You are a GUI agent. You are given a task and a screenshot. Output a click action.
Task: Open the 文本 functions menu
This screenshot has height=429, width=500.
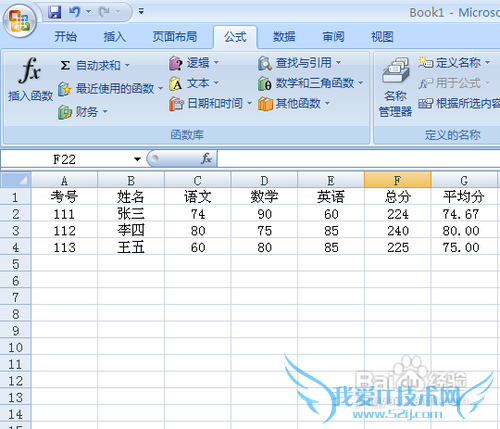point(194,83)
